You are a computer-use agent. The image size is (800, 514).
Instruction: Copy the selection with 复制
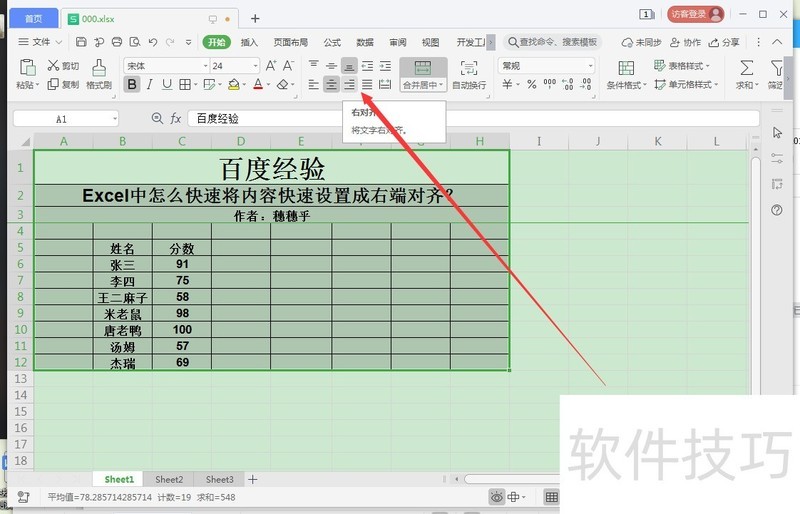63,84
